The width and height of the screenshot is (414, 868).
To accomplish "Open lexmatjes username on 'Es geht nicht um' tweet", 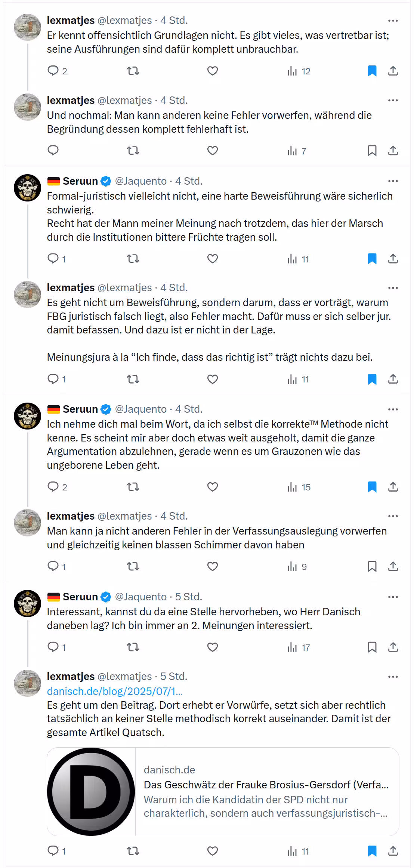I will coord(71,287).
